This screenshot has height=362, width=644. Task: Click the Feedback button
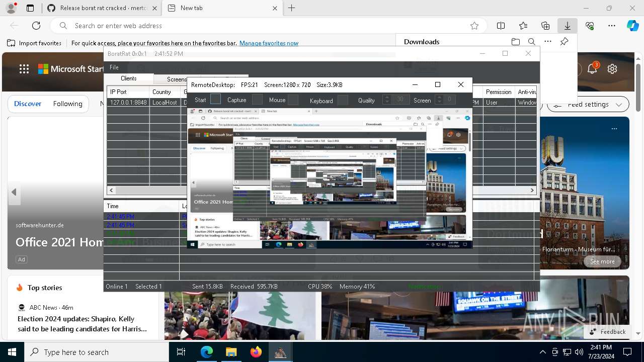(608, 332)
